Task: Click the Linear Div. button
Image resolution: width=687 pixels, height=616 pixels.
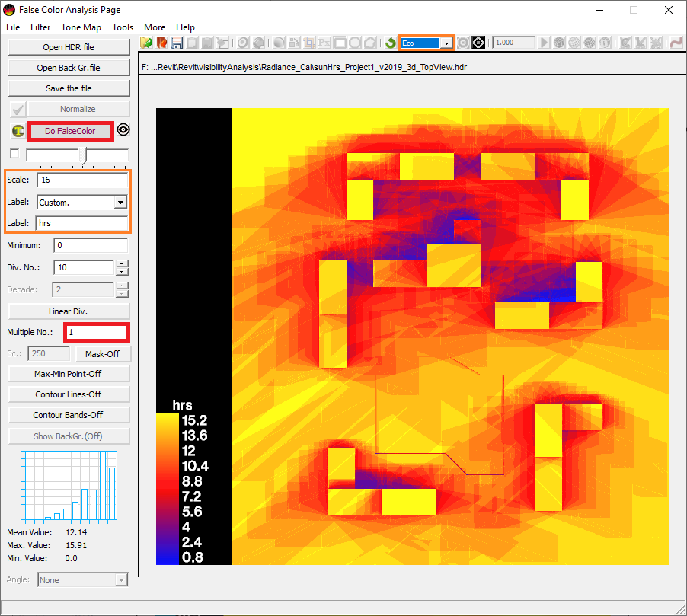Action: coord(69,311)
